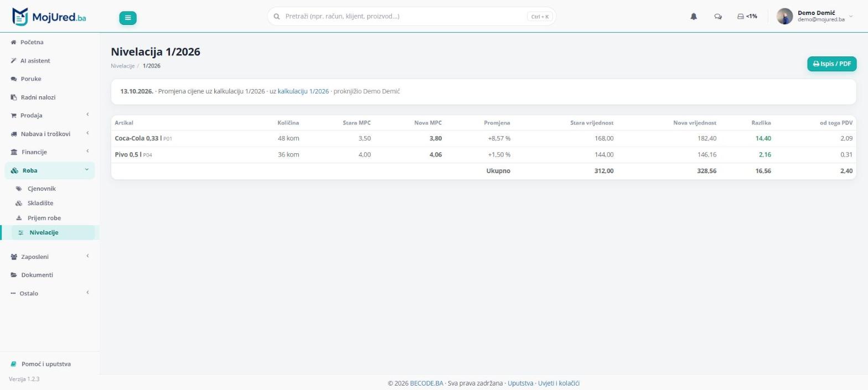868x390 pixels.
Task: Expand the Prodaja menu chevron
Action: coord(87,115)
